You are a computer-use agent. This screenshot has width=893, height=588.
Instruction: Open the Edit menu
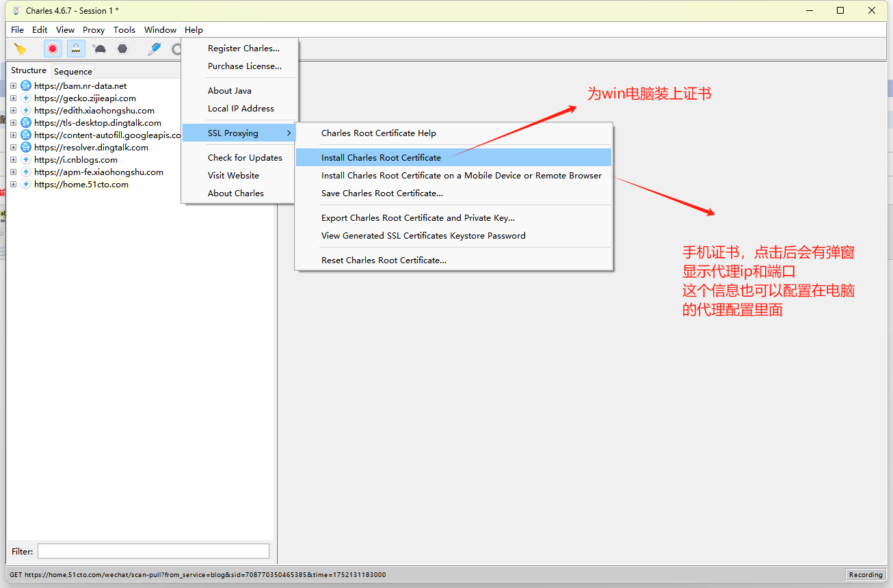[x=40, y=29]
